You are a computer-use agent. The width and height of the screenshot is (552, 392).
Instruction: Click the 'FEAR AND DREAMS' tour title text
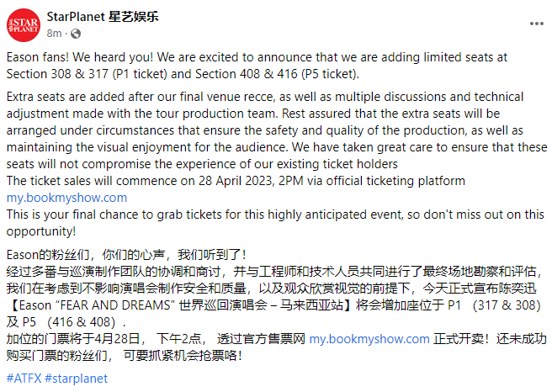pos(115,305)
